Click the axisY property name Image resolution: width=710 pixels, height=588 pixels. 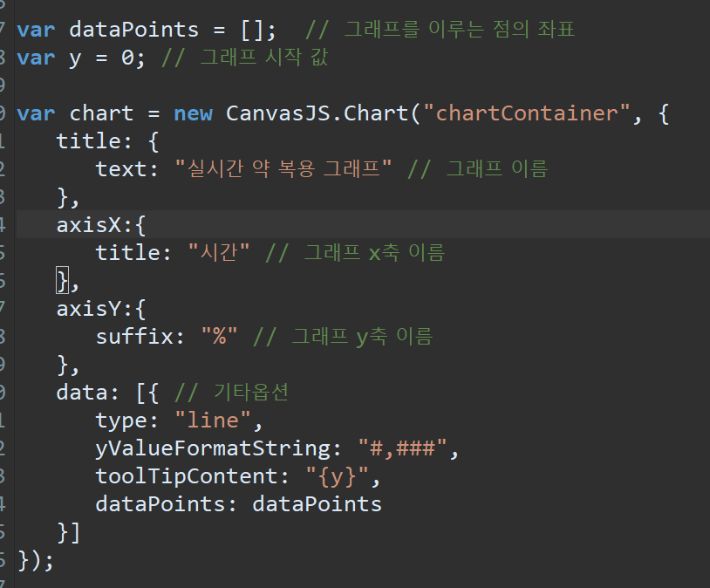click(x=84, y=308)
